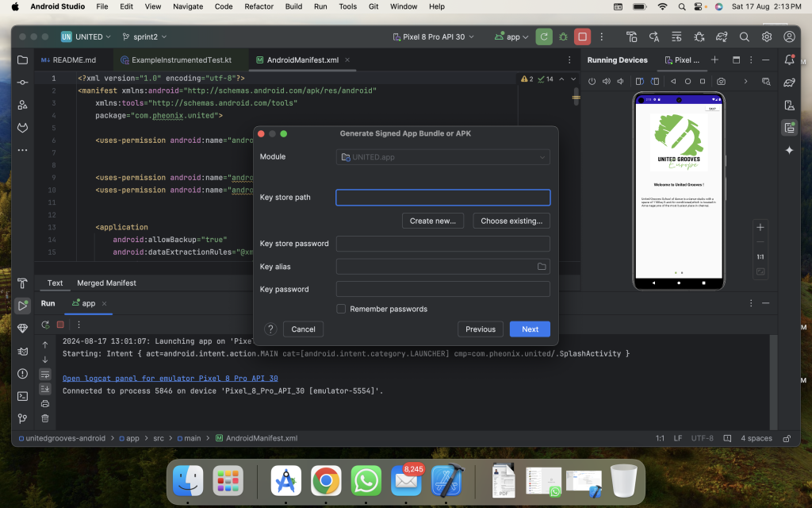
Task: Open the LF line separator selector
Action: [677, 438]
